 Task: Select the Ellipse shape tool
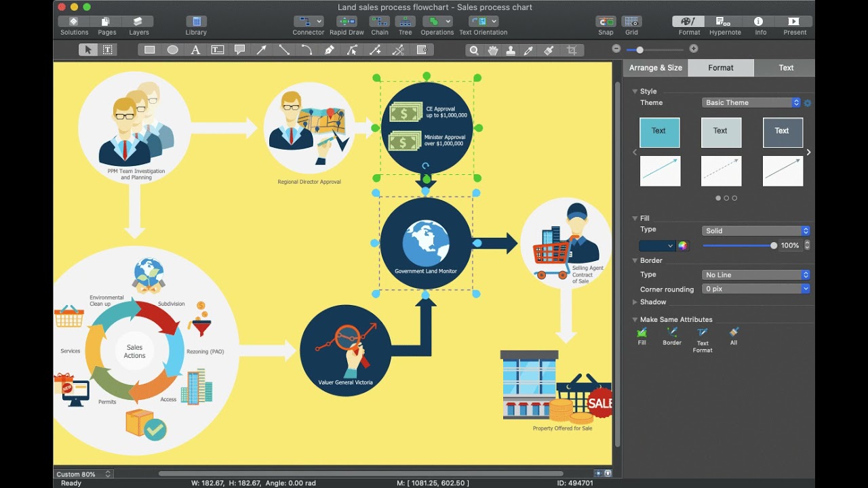(x=172, y=49)
